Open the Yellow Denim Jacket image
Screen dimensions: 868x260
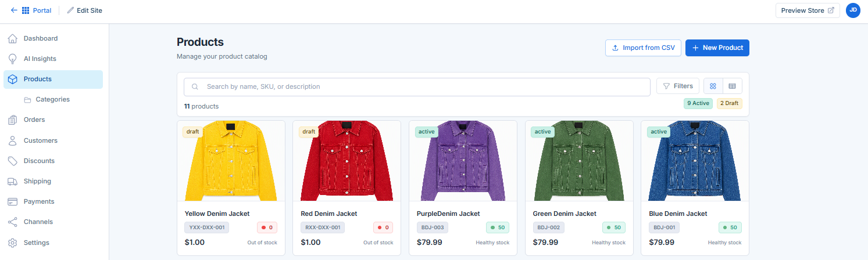231,161
